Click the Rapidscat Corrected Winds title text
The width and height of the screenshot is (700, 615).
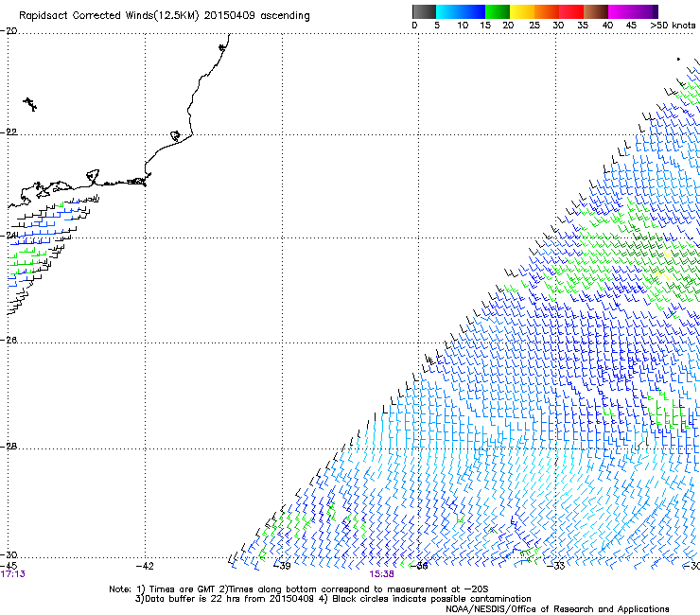pyautogui.click(x=165, y=16)
